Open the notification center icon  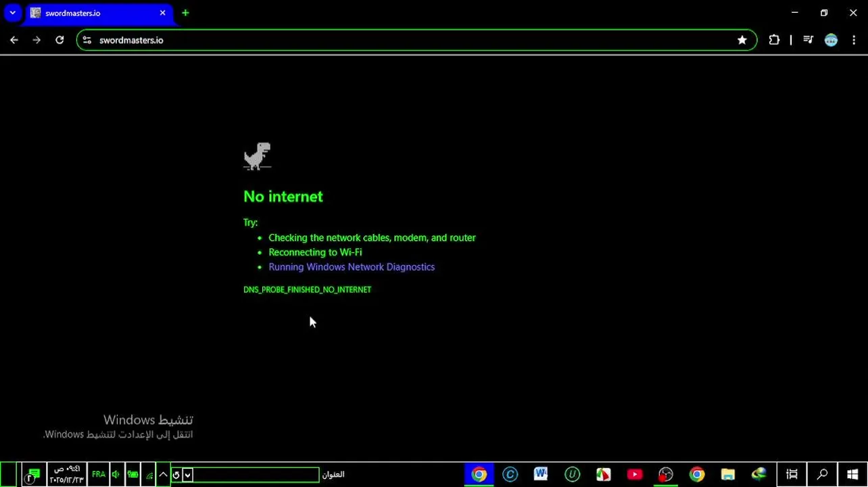coord(33,475)
